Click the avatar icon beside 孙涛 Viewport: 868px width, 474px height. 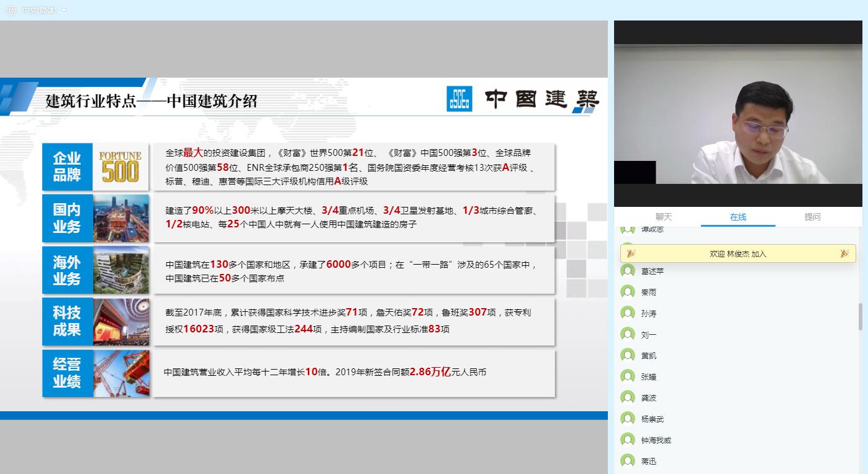point(628,313)
